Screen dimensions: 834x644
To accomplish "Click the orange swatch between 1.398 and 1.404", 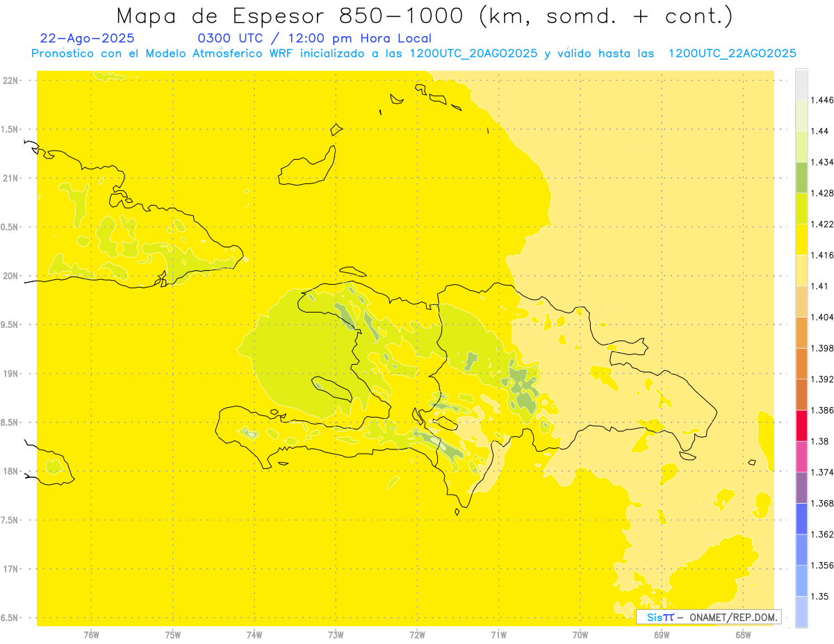I will point(801,332).
